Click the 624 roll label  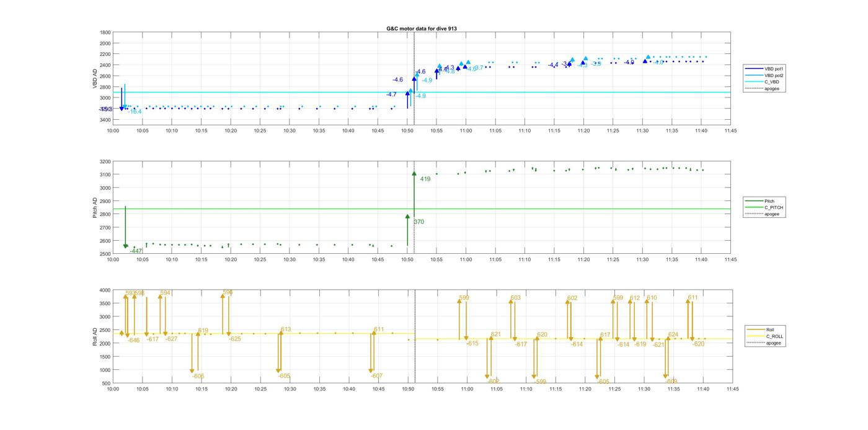673,334
